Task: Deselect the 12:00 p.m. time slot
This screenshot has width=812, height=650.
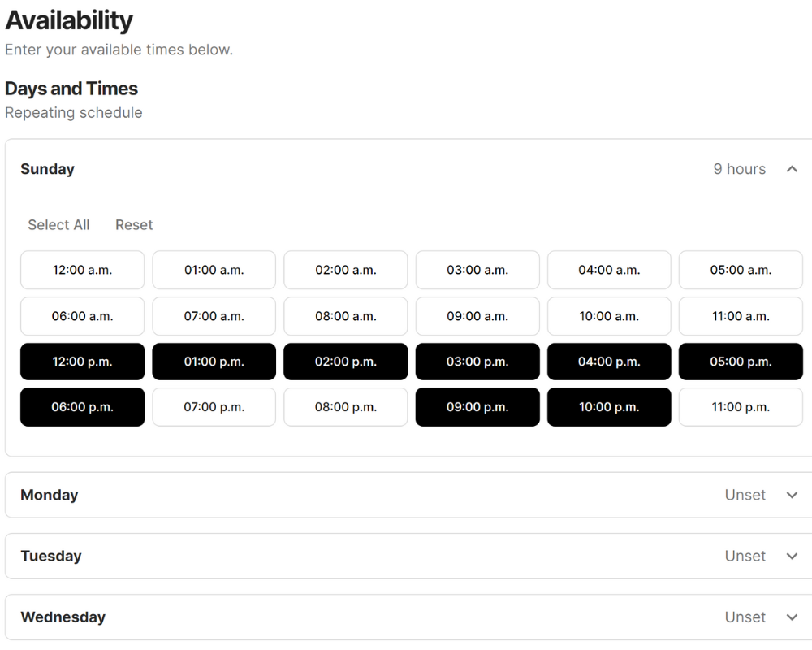Action: [82, 362]
